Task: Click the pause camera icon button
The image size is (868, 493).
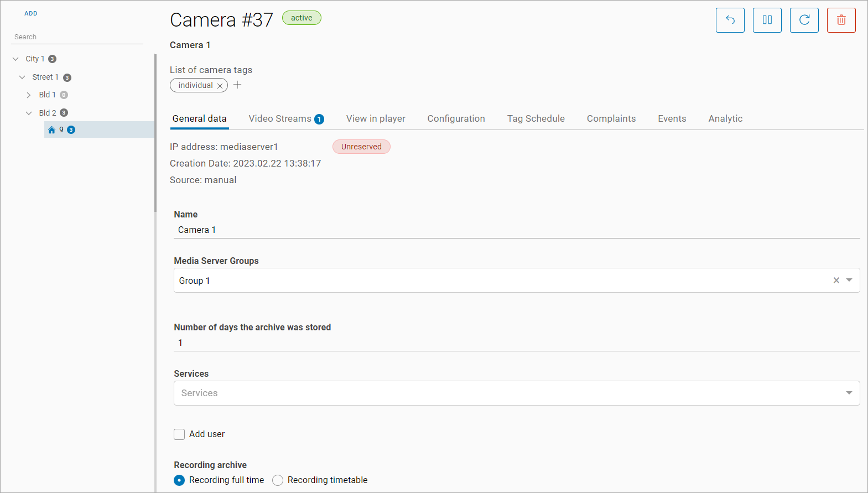Action: click(767, 20)
